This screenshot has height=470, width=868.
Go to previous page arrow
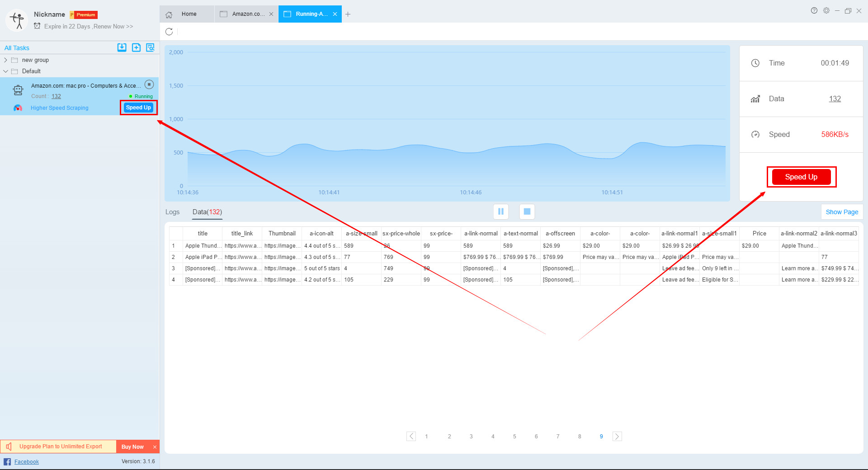click(411, 436)
